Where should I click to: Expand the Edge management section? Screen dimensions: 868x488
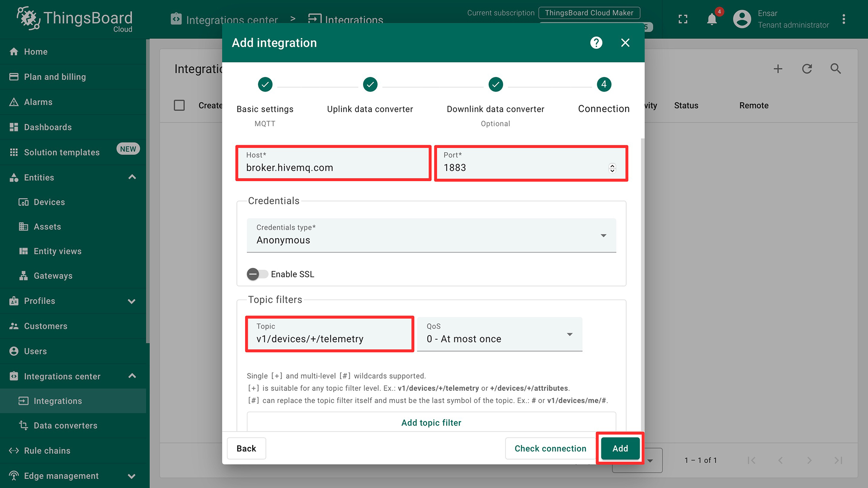pyautogui.click(x=132, y=476)
